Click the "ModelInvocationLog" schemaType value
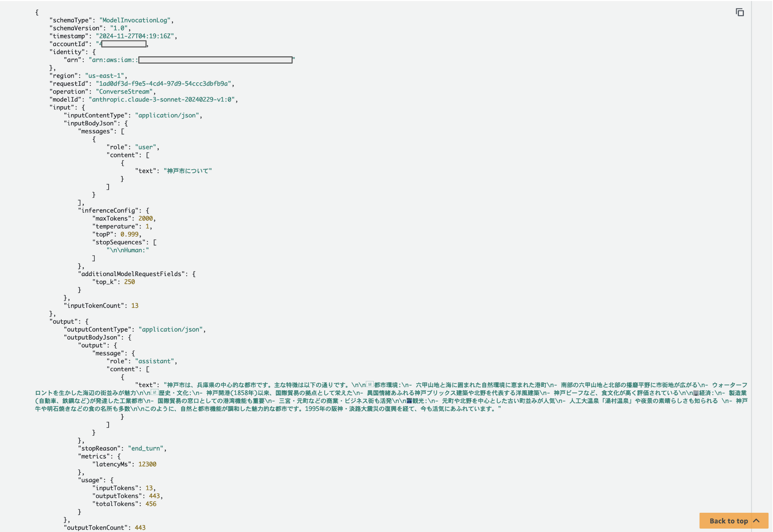The height and width of the screenshot is (532, 773). click(135, 20)
